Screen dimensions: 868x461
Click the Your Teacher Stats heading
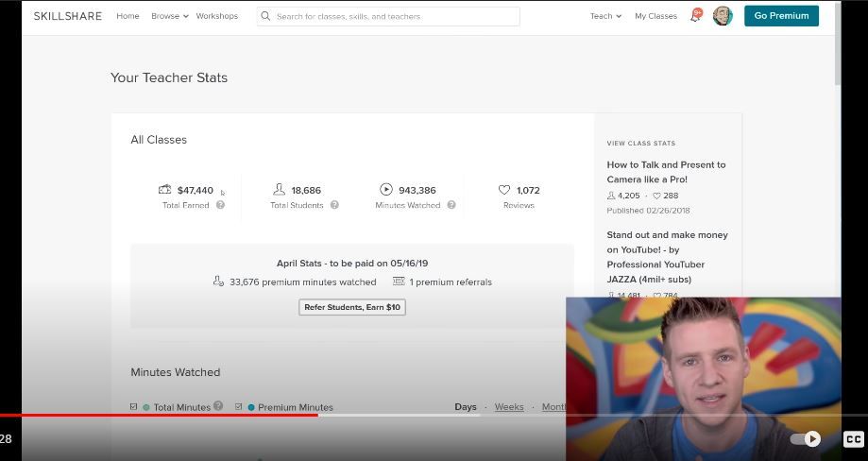[169, 77]
